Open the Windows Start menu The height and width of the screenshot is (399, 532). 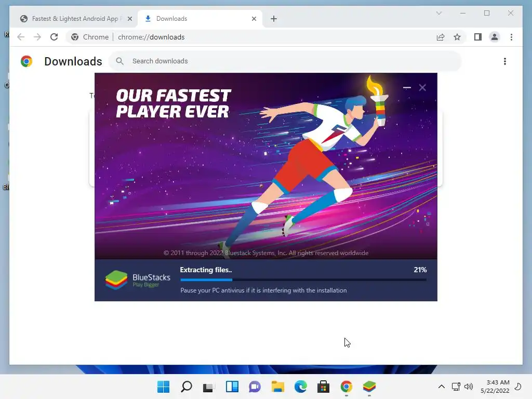(164, 387)
